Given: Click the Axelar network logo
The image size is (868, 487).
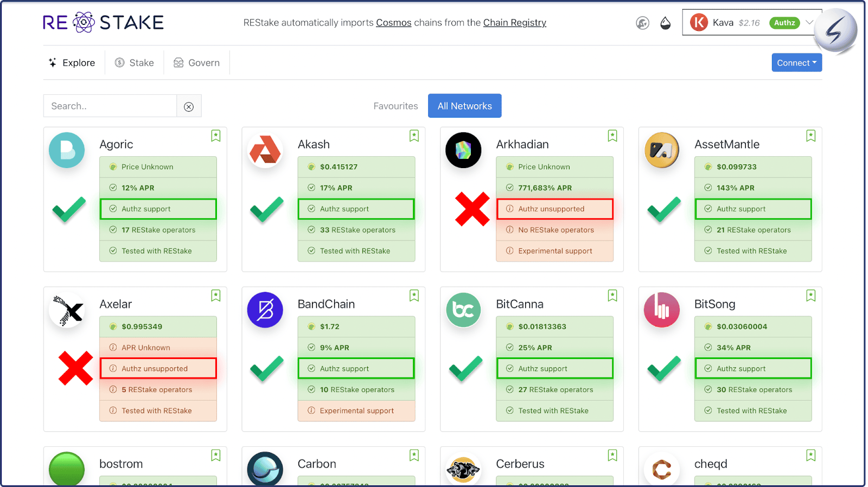Looking at the screenshot, I should click(67, 310).
